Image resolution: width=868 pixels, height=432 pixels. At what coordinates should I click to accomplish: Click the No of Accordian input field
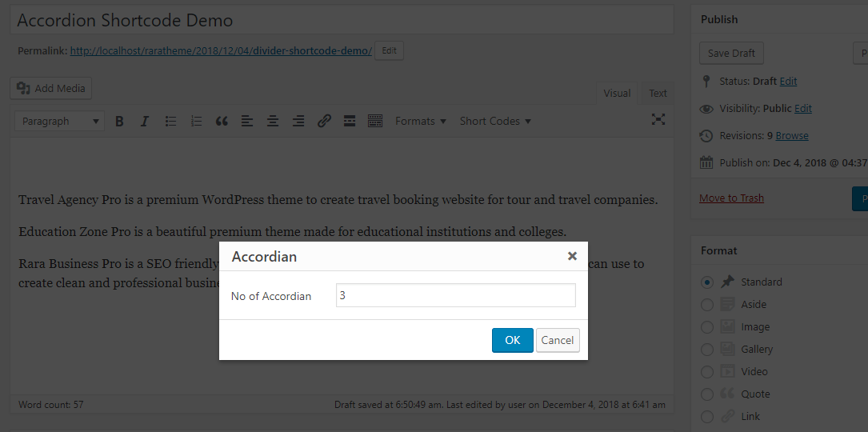tap(455, 295)
